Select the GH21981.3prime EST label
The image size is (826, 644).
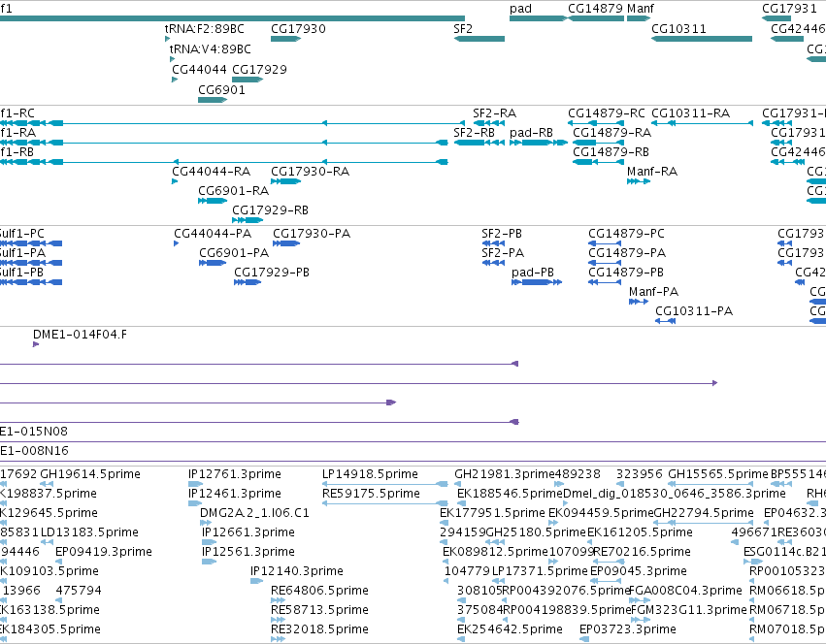(505, 474)
